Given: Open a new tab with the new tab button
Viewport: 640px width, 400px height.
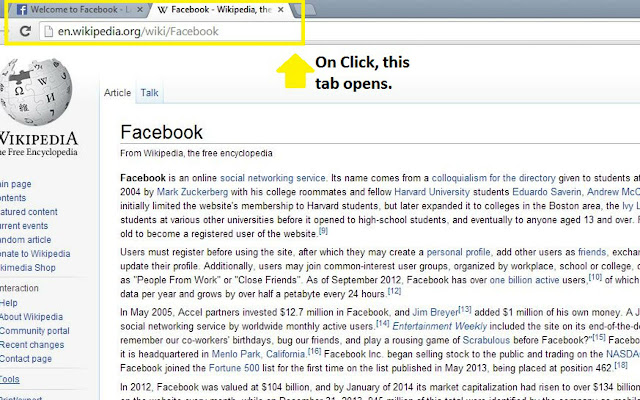Looking at the screenshot, I should 307,9.
